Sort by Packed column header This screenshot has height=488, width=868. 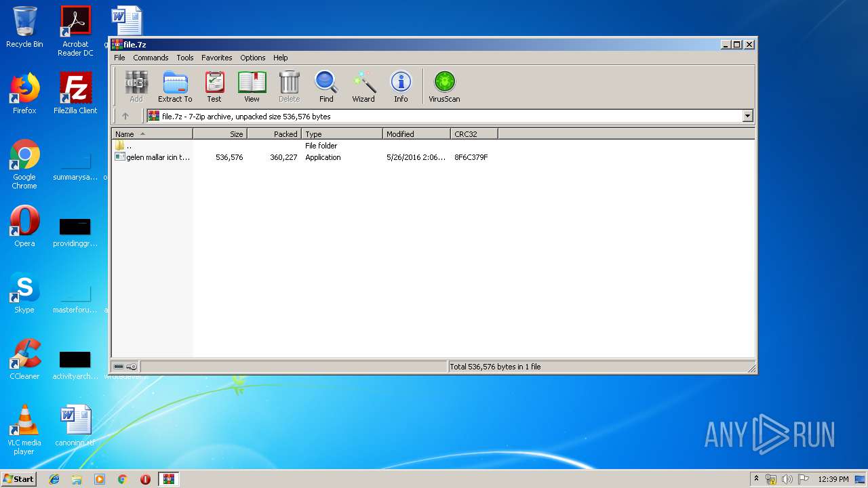coord(275,134)
